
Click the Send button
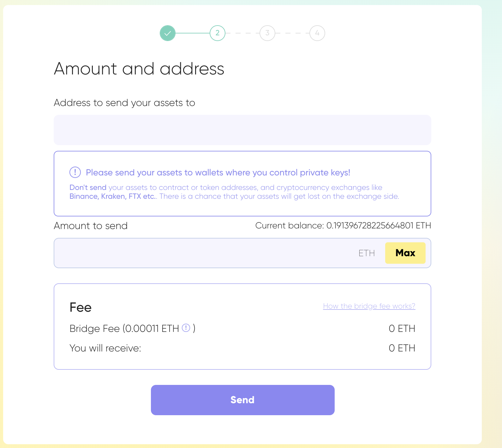pyautogui.click(x=242, y=400)
